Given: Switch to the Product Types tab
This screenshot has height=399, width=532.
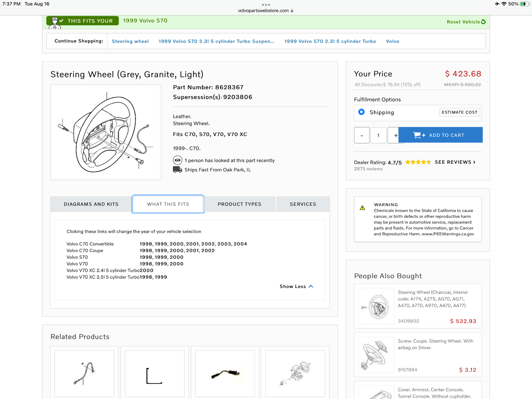Looking at the screenshot, I should (x=239, y=204).
